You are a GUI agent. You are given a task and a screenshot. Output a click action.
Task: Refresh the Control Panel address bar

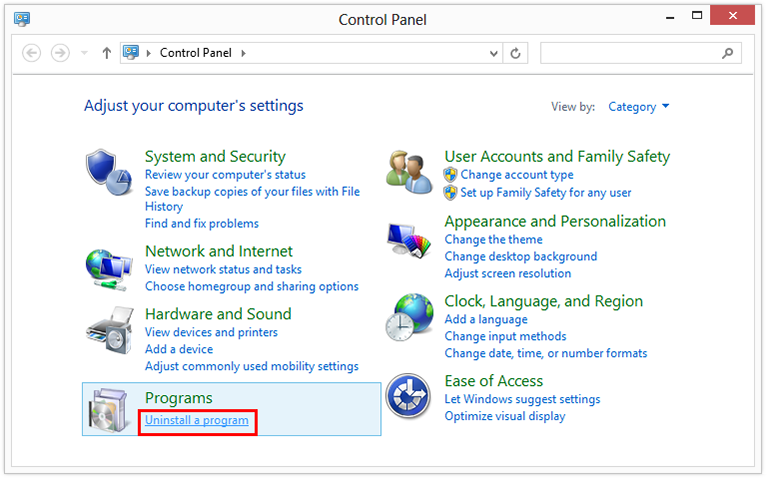coord(516,53)
